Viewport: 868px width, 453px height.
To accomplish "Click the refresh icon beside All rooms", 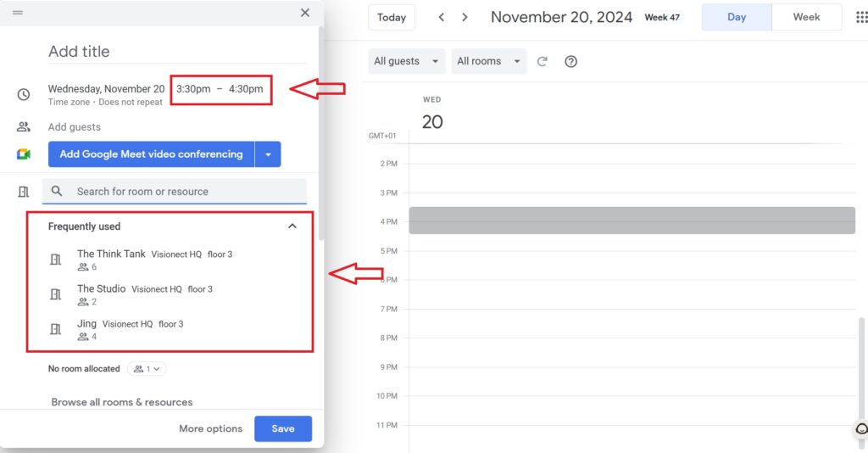I will coord(542,61).
